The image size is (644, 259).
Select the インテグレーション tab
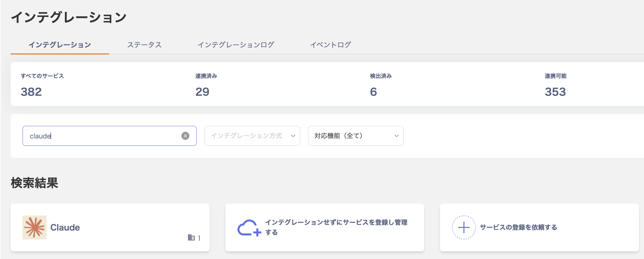click(x=60, y=45)
